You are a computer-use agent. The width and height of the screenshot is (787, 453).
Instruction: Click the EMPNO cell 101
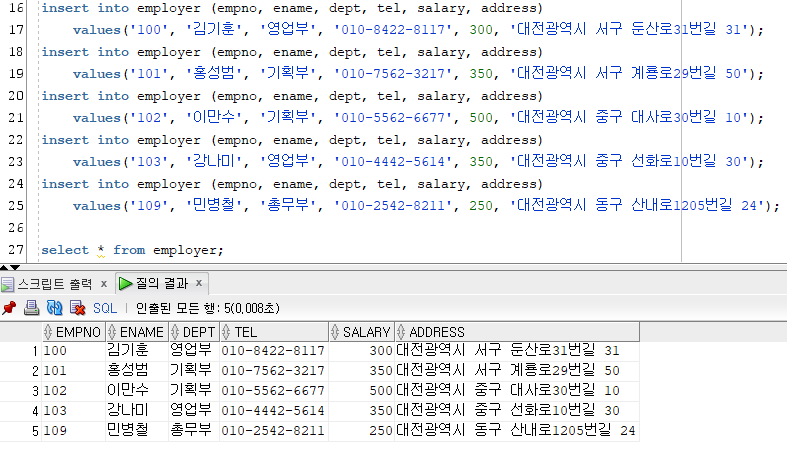coord(73,371)
